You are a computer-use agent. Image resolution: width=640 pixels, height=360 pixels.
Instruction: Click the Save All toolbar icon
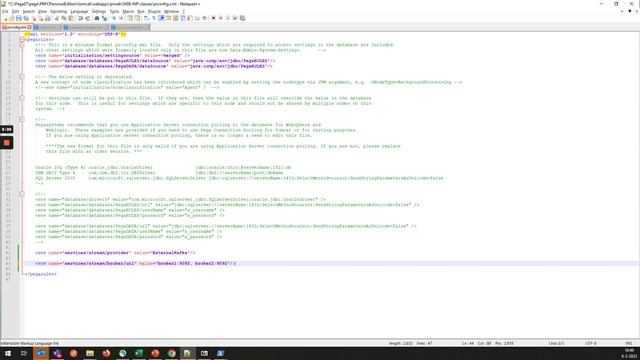26,18
